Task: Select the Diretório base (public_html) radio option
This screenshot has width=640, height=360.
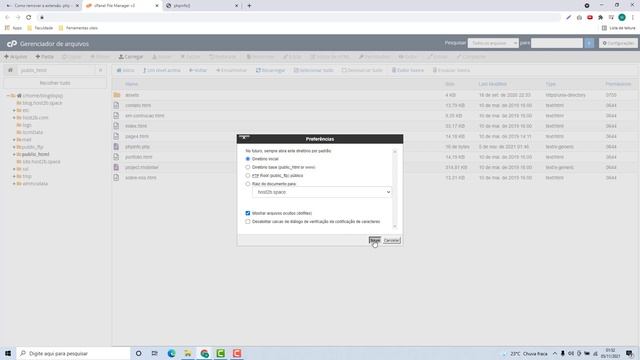Action: [x=248, y=167]
